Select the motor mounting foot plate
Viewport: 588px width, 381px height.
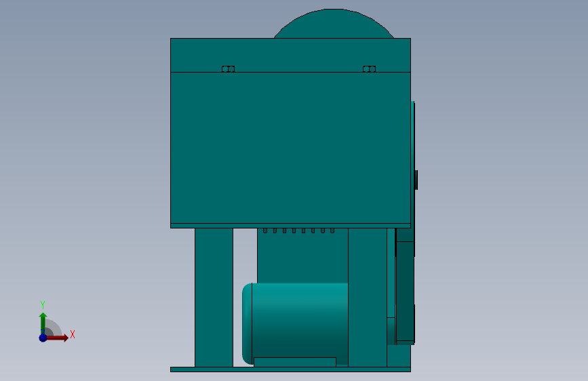[x=295, y=362]
